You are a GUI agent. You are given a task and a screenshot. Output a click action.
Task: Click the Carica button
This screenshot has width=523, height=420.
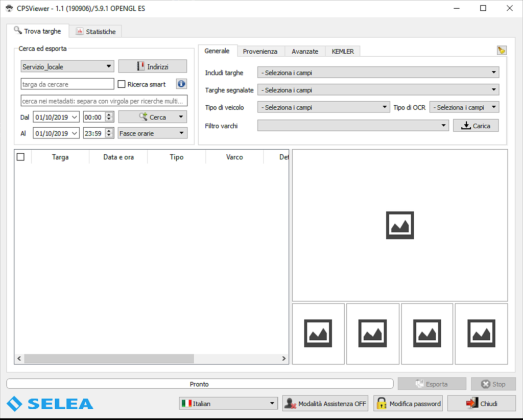[x=476, y=125]
